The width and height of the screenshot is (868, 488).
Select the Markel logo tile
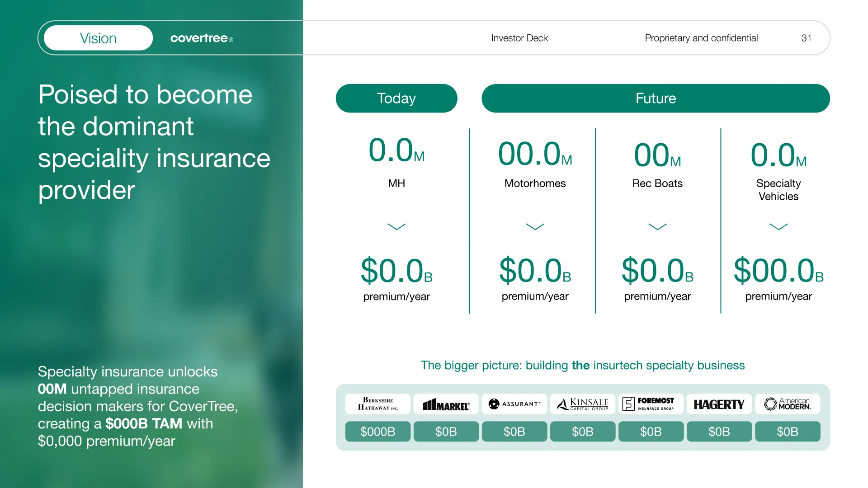point(446,404)
